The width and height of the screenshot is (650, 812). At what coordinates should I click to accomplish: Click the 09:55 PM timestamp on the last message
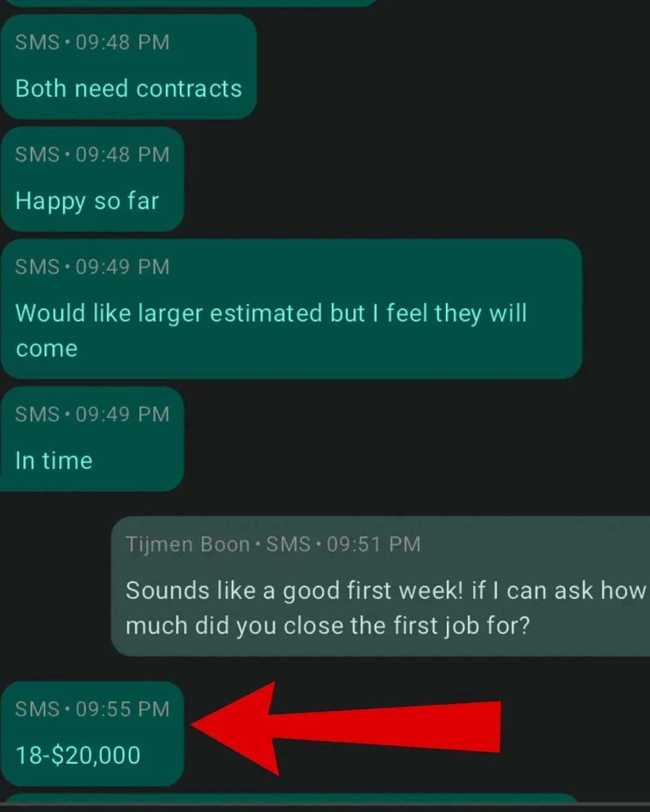click(123, 709)
